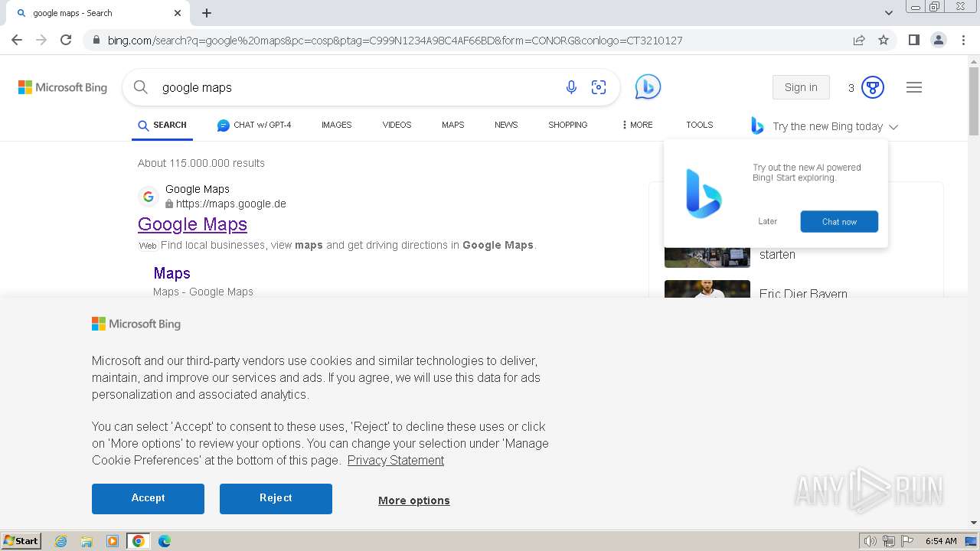Select the SEARCH tab
Image resolution: width=980 pixels, height=551 pixels.
click(x=162, y=125)
